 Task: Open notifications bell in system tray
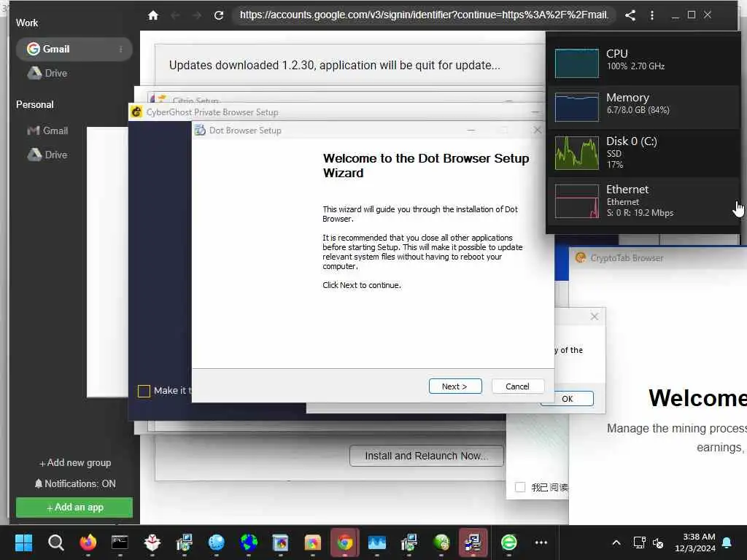727,542
